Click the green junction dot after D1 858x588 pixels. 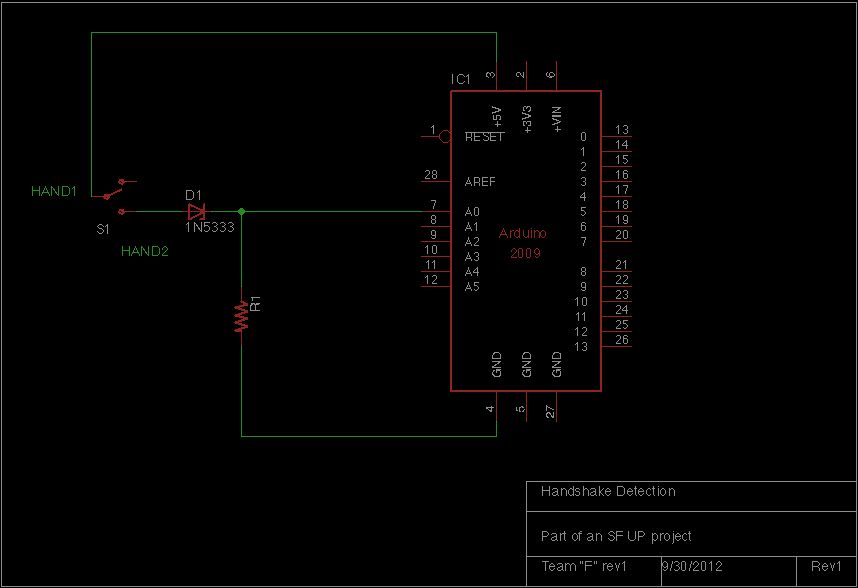[x=241, y=211]
